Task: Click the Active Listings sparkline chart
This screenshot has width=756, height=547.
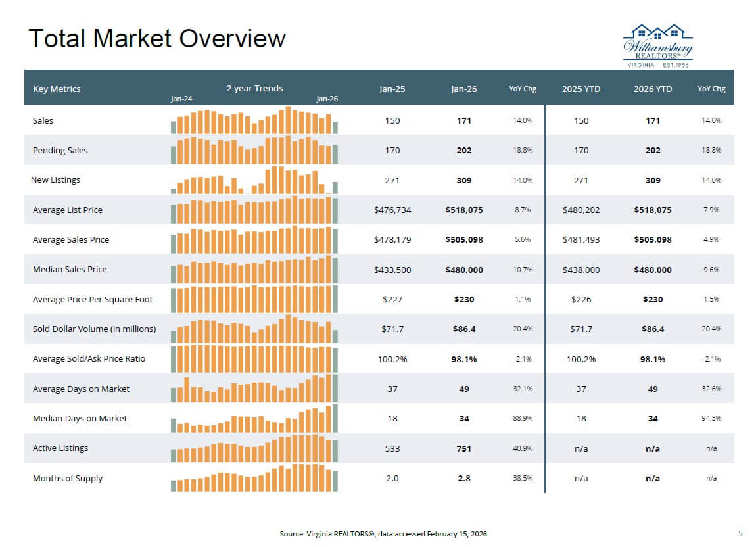Action: point(253,448)
